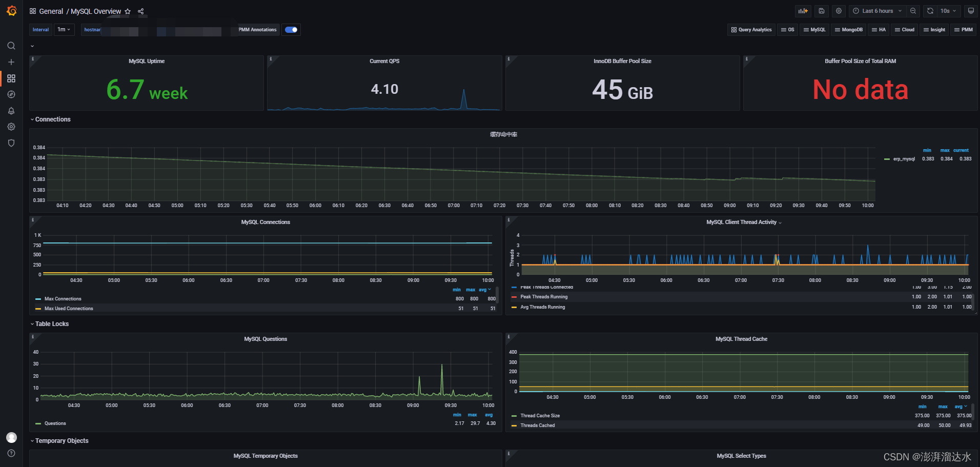Image resolution: width=980 pixels, height=467 pixels.
Task: Open the PMM dashboards link
Action: (x=964, y=30)
